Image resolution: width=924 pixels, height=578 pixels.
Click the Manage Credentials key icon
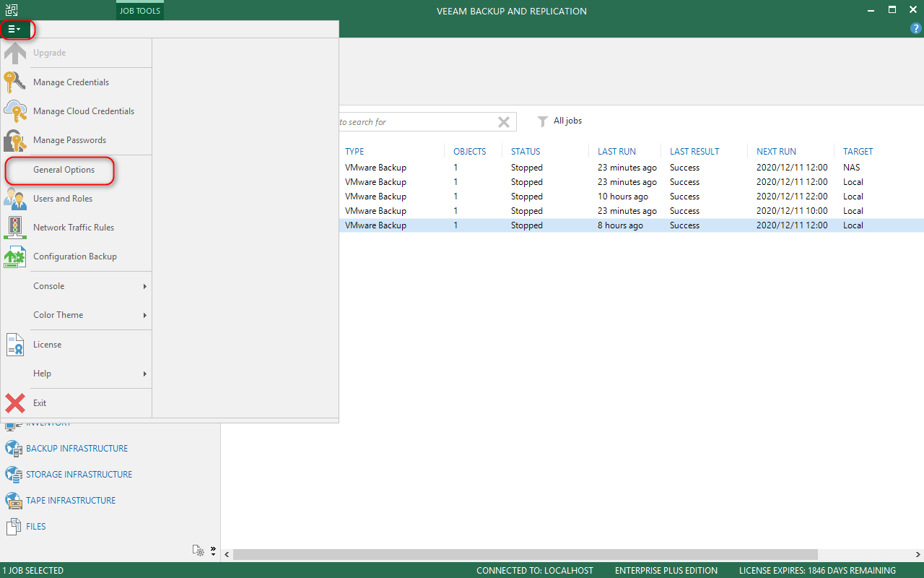point(15,82)
